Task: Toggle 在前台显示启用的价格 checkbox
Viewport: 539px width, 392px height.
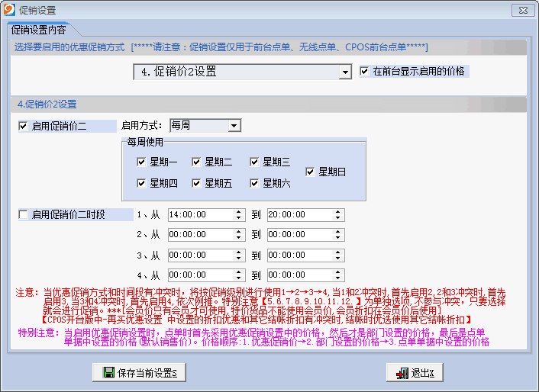Action: (x=365, y=72)
